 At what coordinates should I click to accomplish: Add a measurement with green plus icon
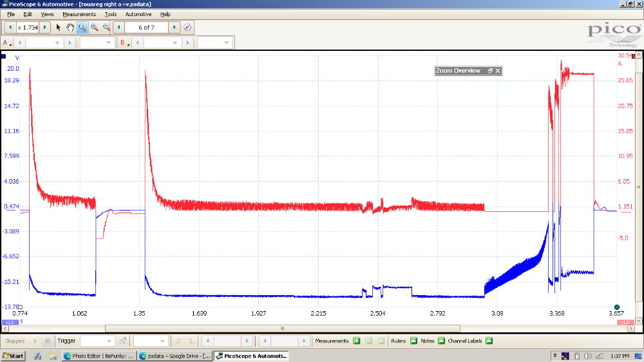[x=356, y=341]
